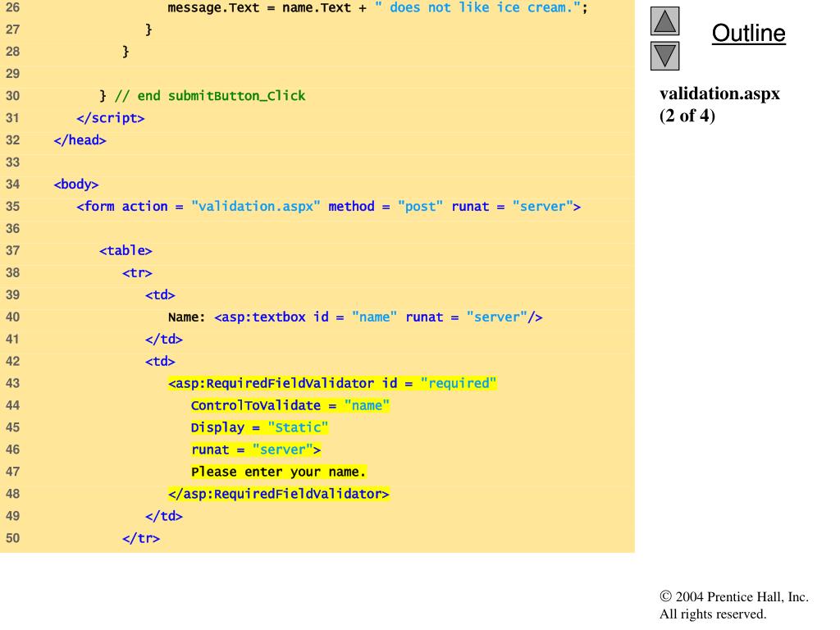Click the asp:textbox tag text on line 40
Image resolution: width=840 pixels, height=630 pixels.
point(378,317)
